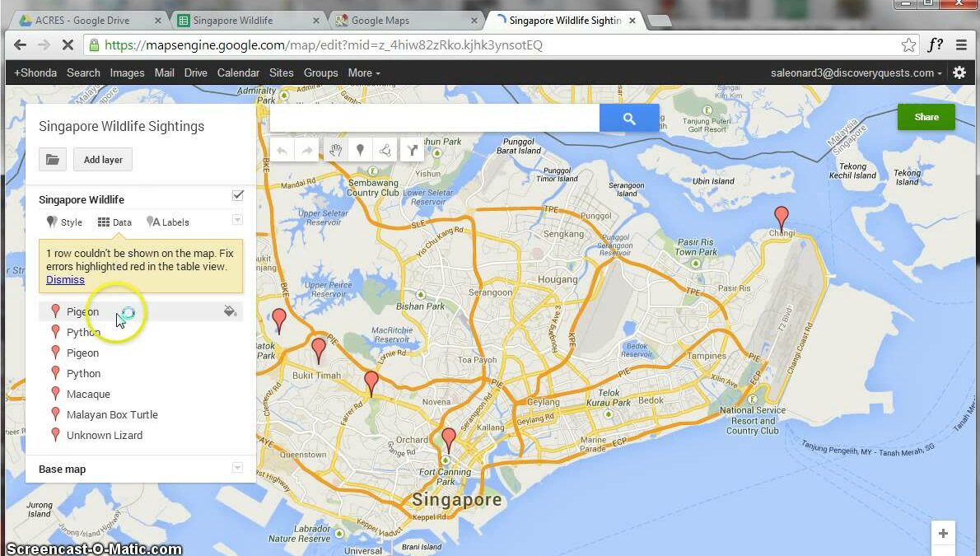The width and height of the screenshot is (980, 556).
Task: Dismiss the error warning message
Action: (x=65, y=279)
